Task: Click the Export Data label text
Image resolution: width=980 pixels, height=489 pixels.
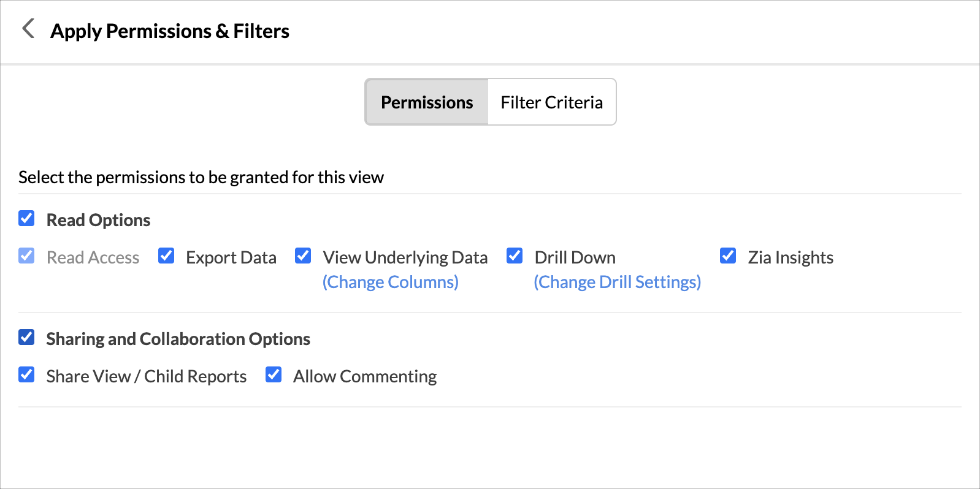Action: pos(231,257)
